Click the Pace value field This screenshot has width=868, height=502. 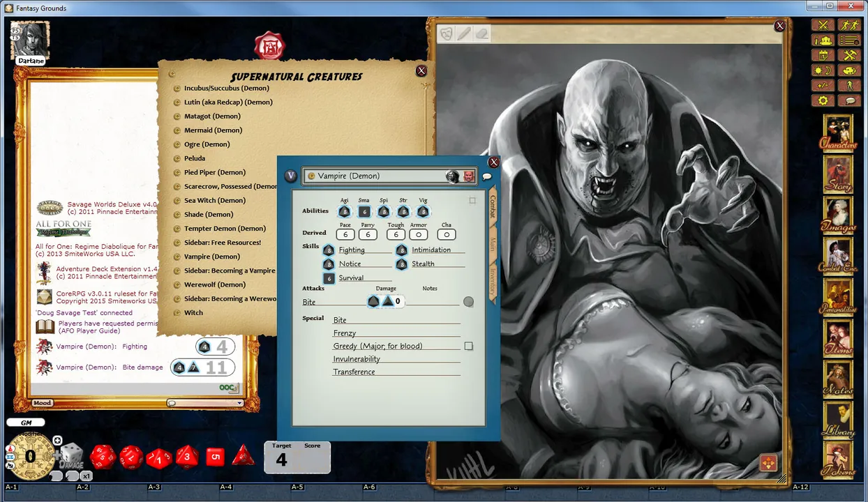pyautogui.click(x=345, y=235)
